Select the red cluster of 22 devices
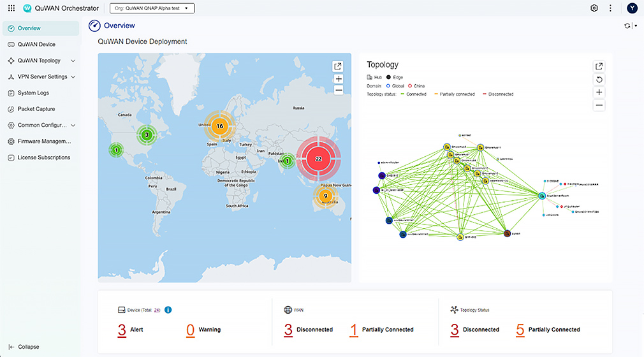The height and width of the screenshot is (357, 644). coord(318,159)
